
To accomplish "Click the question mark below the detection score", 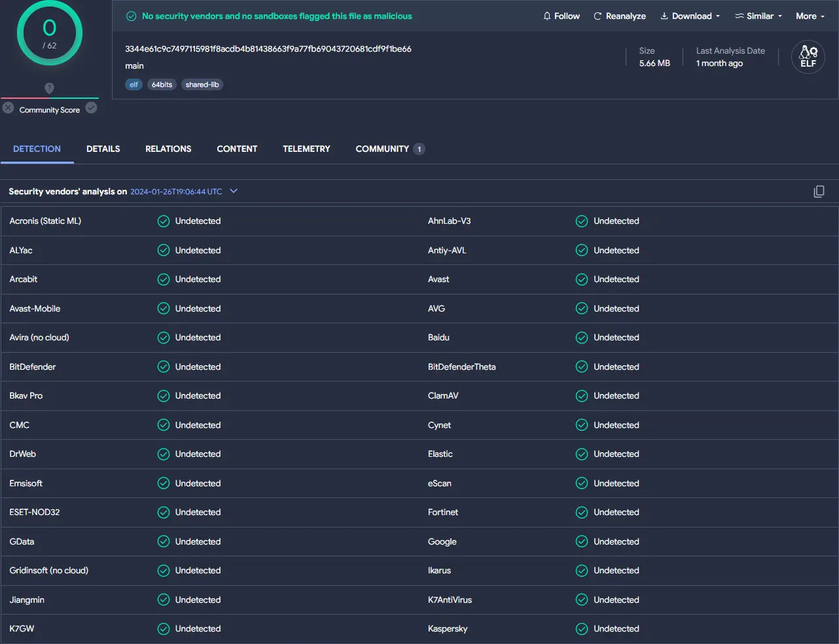I will click(49, 88).
